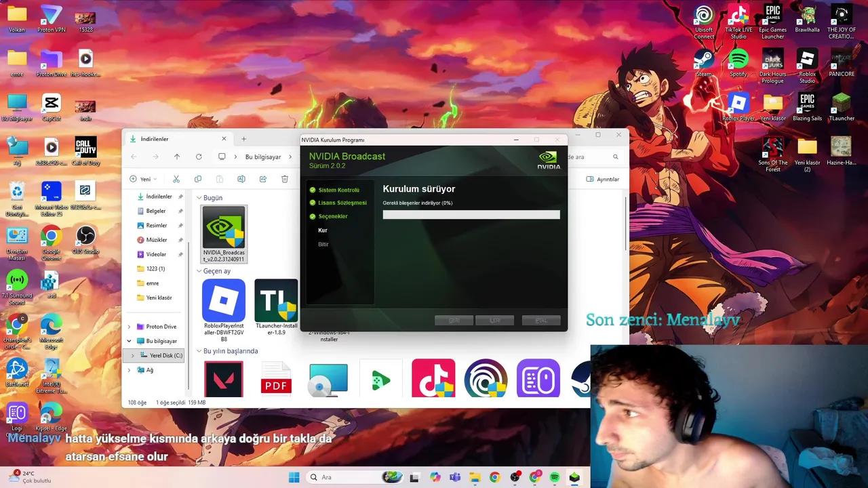Open weather widget showing 24°C

pyautogui.click(x=30, y=477)
